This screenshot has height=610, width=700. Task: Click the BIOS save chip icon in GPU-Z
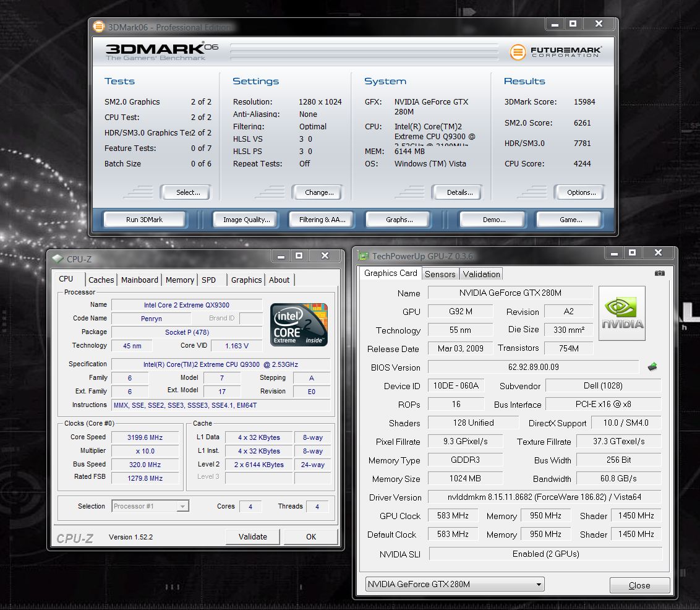point(652,367)
